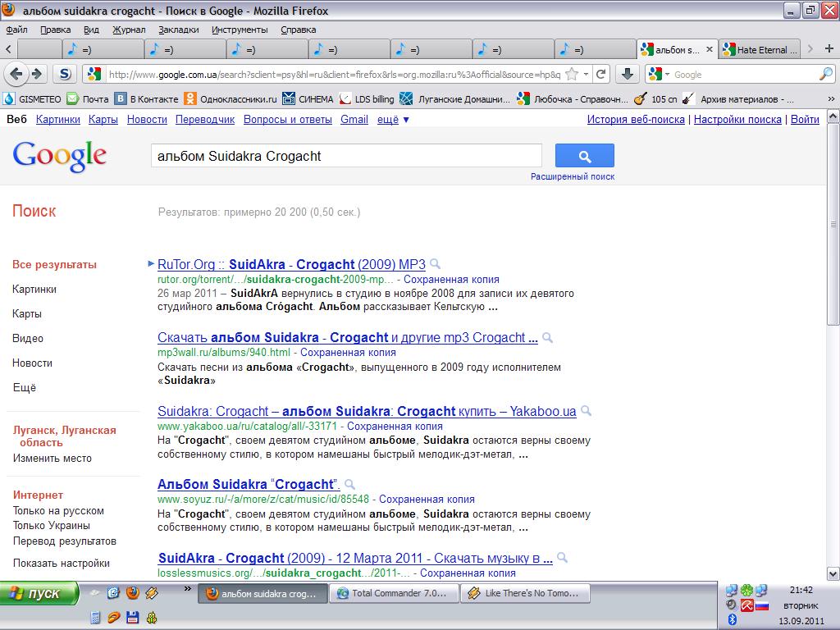Screen dimensions: 840x630
Task: Open the Переводчик link
Action: [205, 120]
